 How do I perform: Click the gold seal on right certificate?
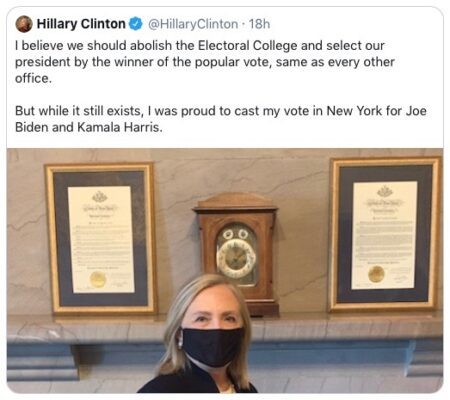point(376,274)
